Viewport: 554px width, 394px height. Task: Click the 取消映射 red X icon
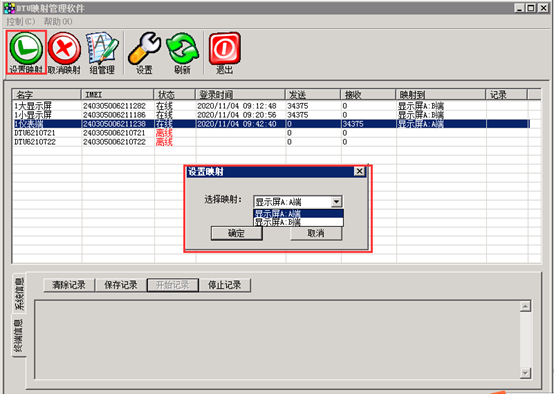(x=64, y=48)
